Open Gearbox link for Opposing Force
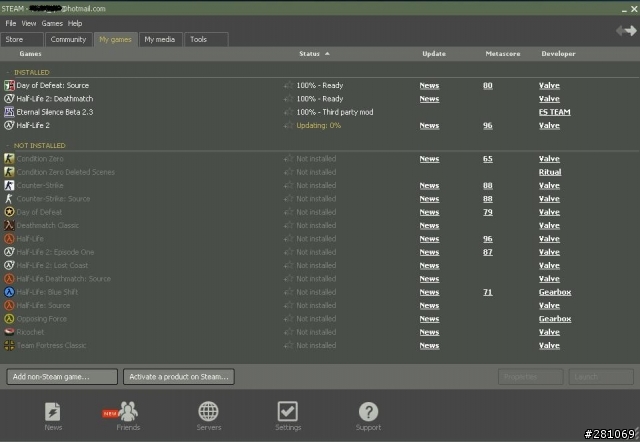This screenshot has height=442, width=640. click(555, 319)
